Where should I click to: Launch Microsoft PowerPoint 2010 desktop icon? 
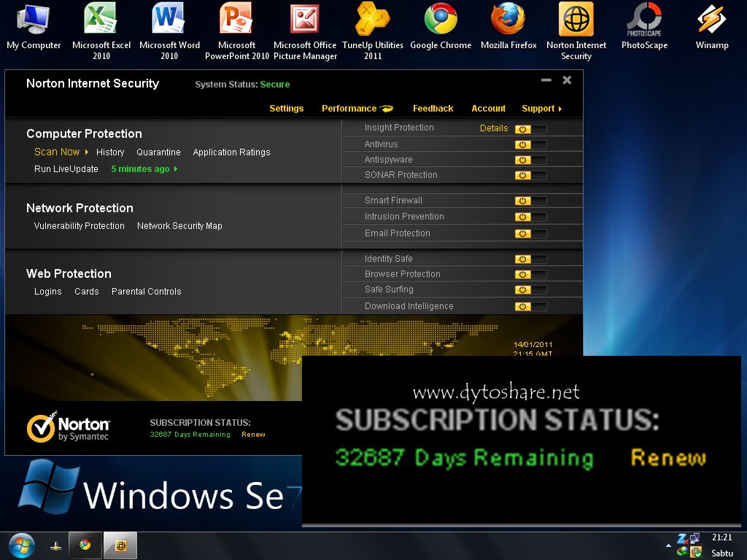click(237, 31)
